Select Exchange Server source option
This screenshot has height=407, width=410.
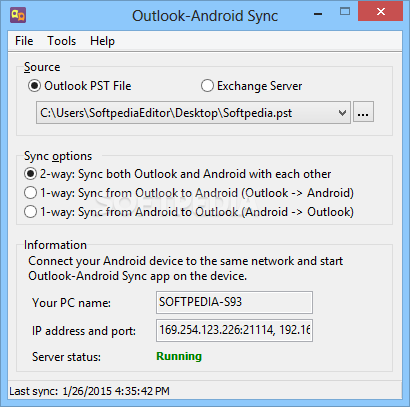coord(252,86)
